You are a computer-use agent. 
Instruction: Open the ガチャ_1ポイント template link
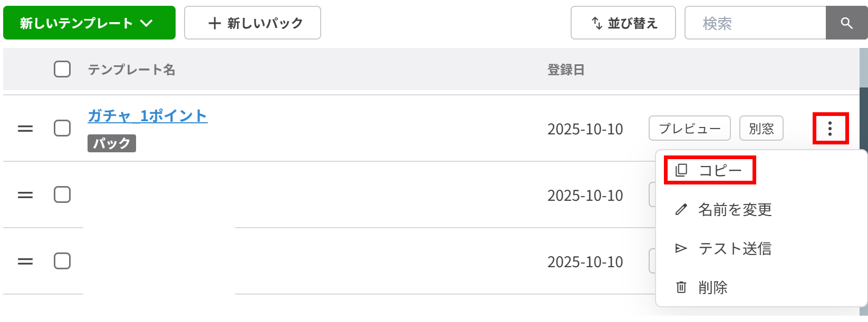point(148,116)
